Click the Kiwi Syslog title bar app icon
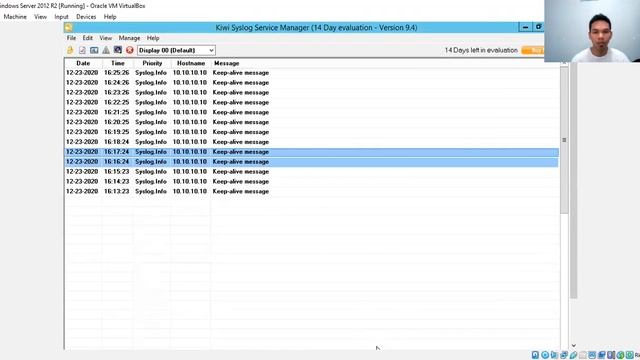The width and height of the screenshot is (640, 360). coord(68,27)
